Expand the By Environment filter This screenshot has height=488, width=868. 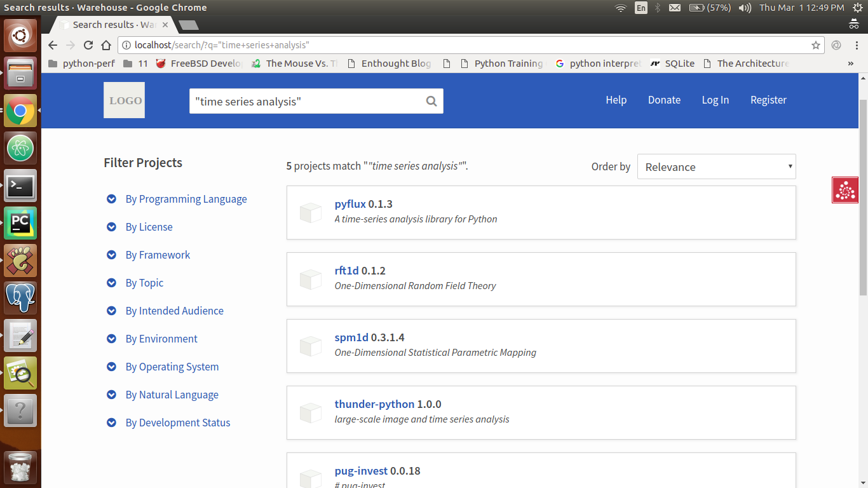[152, 339]
